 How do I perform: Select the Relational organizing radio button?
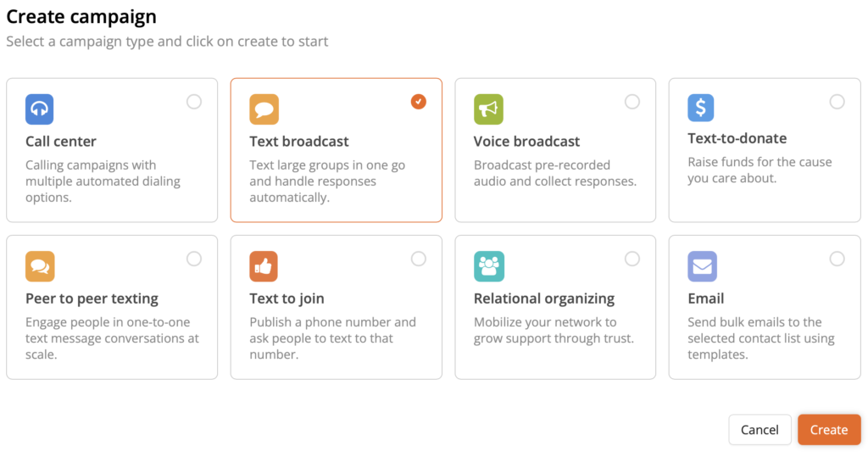click(x=632, y=259)
